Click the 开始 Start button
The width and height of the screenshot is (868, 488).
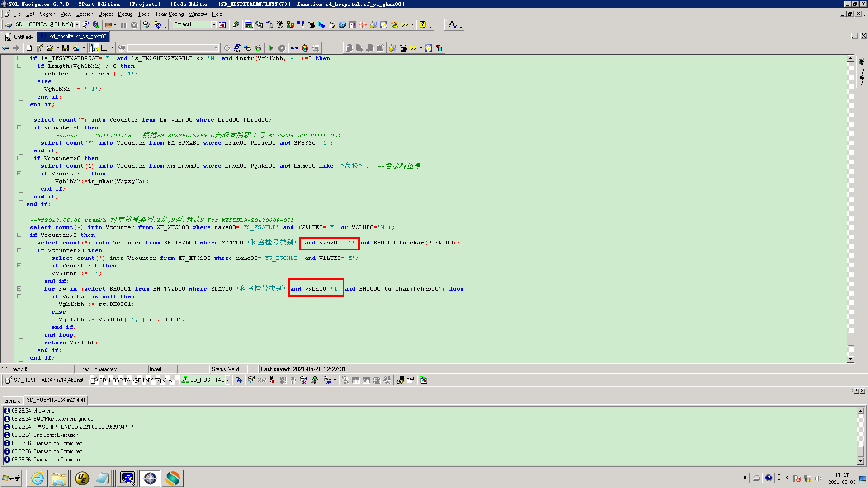click(12, 478)
